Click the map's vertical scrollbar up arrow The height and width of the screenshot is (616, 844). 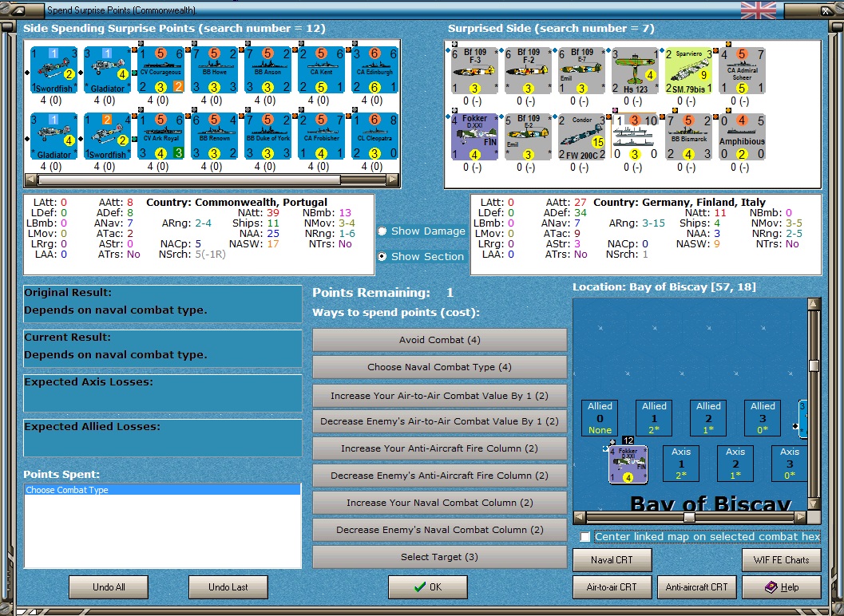pos(814,304)
